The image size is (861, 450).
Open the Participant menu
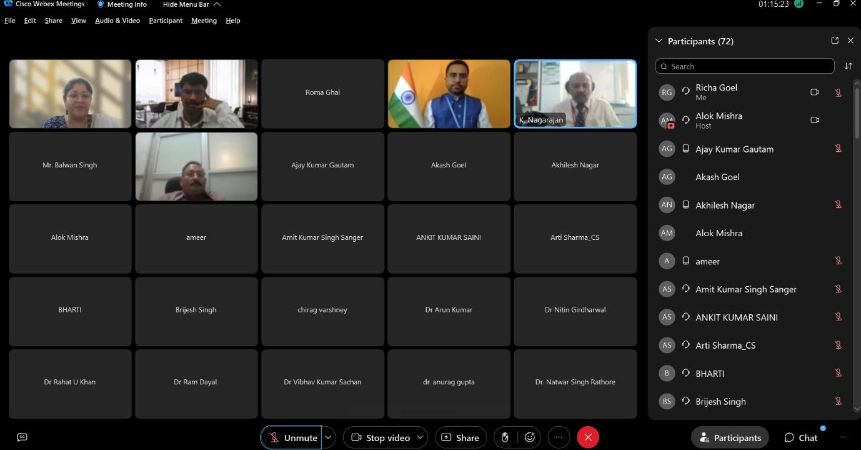(165, 20)
